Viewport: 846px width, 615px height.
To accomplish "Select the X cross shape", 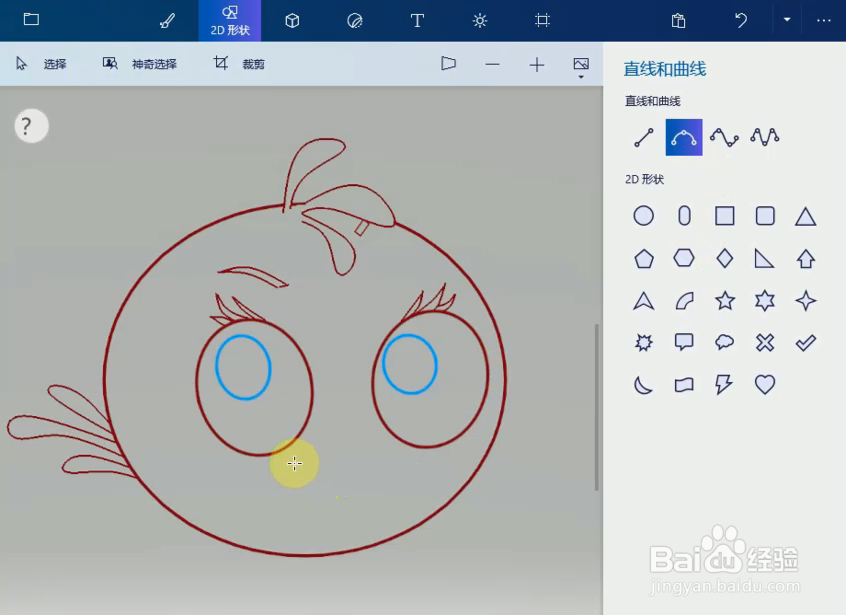I will 765,343.
